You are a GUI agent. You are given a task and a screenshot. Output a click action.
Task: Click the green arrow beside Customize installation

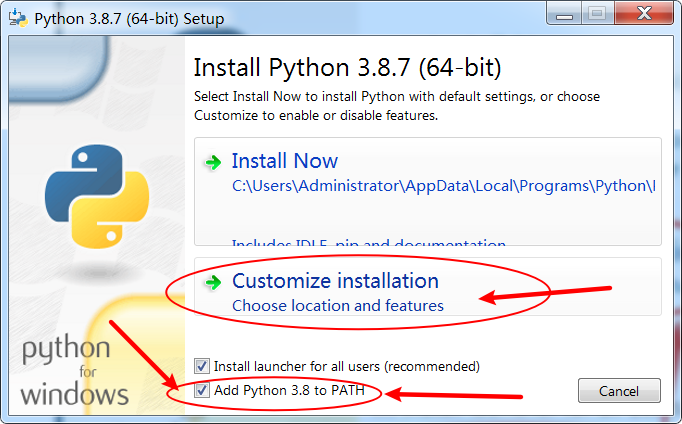pyautogui.click(x=213, y=283)
